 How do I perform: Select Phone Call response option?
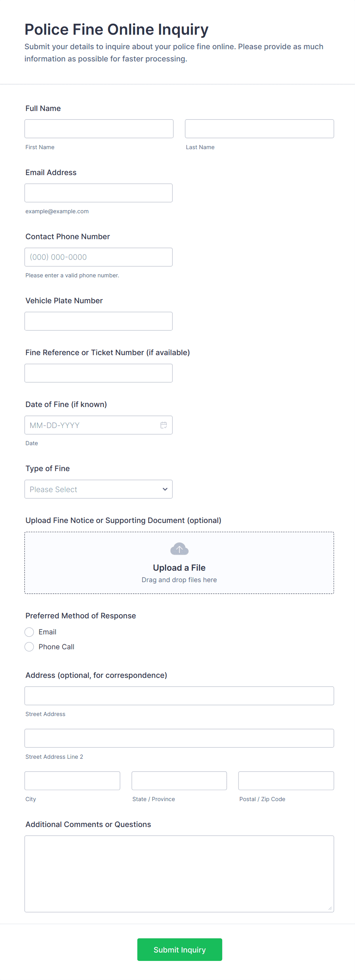click(29, 647)
